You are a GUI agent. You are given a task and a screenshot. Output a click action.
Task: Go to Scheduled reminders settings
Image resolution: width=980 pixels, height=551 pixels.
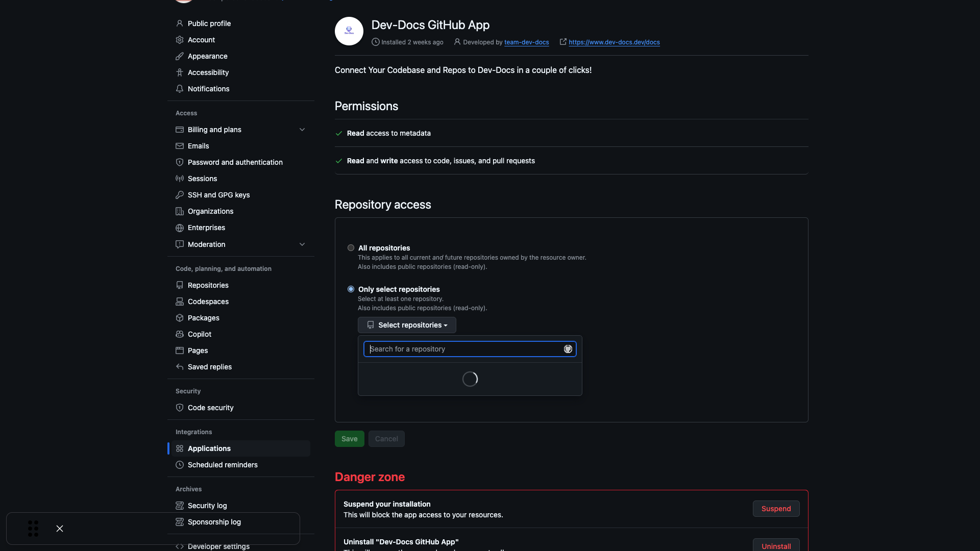[x=223, y=465]
